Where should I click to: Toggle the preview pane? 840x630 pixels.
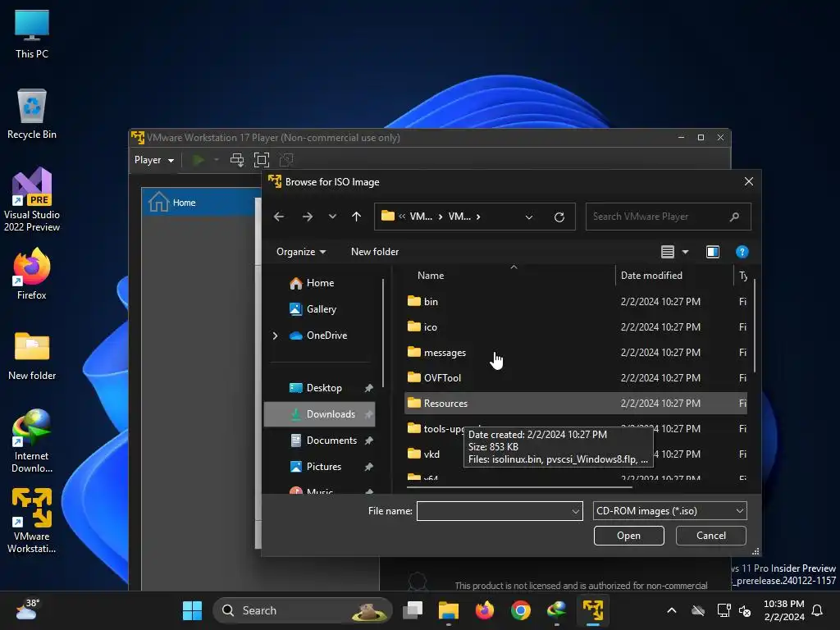[x=713, y=252]
